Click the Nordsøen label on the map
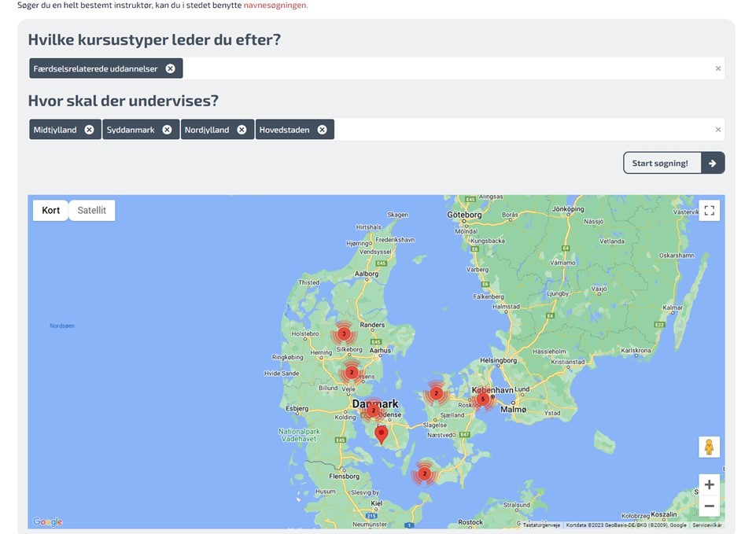Viewport: 756px width, 534px height. [62, 326]
